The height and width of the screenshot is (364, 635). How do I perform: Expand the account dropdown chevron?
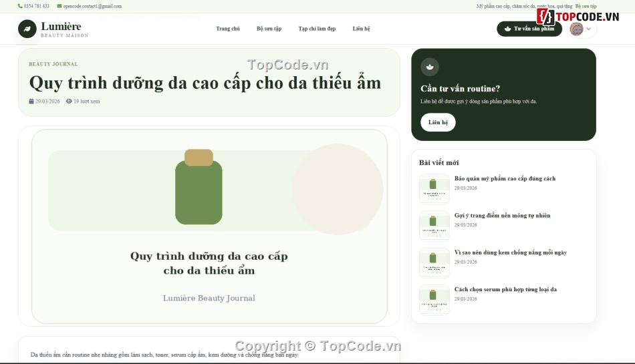pyautogui.click(x=589, y=29)
